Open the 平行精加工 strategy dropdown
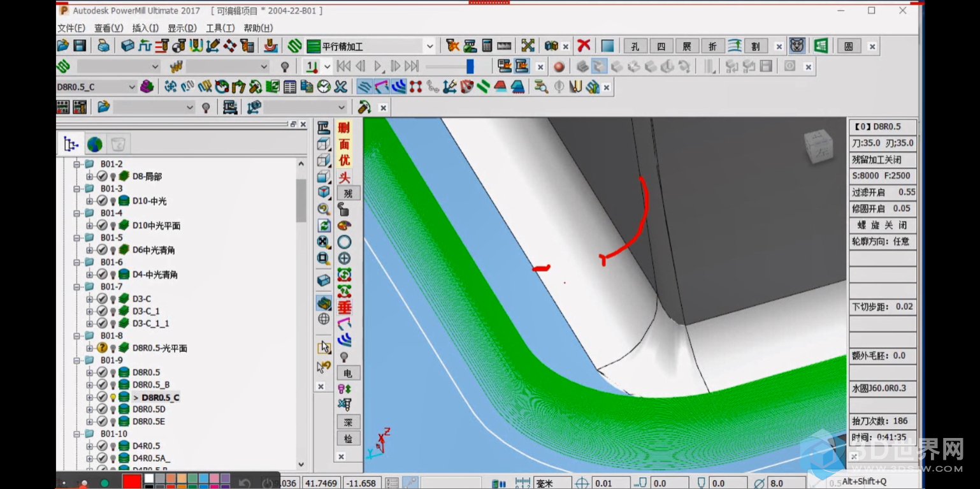The width and height of the screenshot is (980, 489). 429,46
